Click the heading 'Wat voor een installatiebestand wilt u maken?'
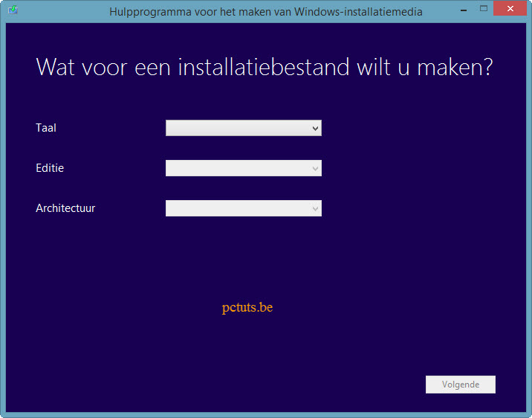Screen dimensions: 532x418 pyautogui.click(x=265, y=67)
